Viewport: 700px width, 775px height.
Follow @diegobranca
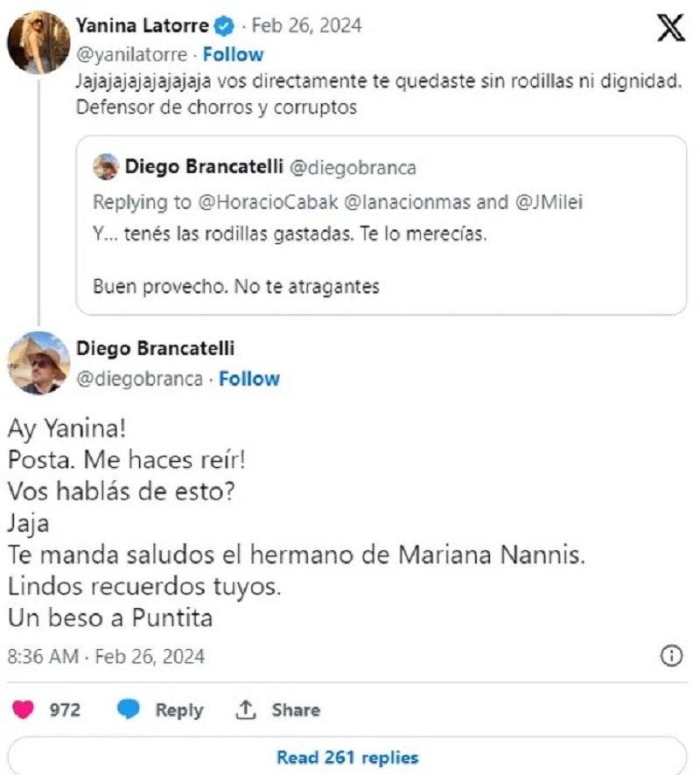(249, 379)
